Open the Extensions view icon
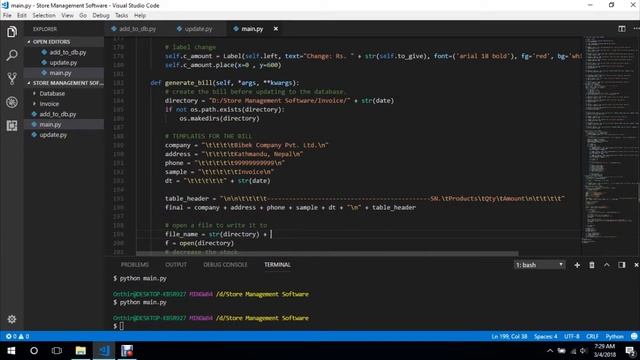The height and width of the screenshot is (360, 640). tap(12, 125)
